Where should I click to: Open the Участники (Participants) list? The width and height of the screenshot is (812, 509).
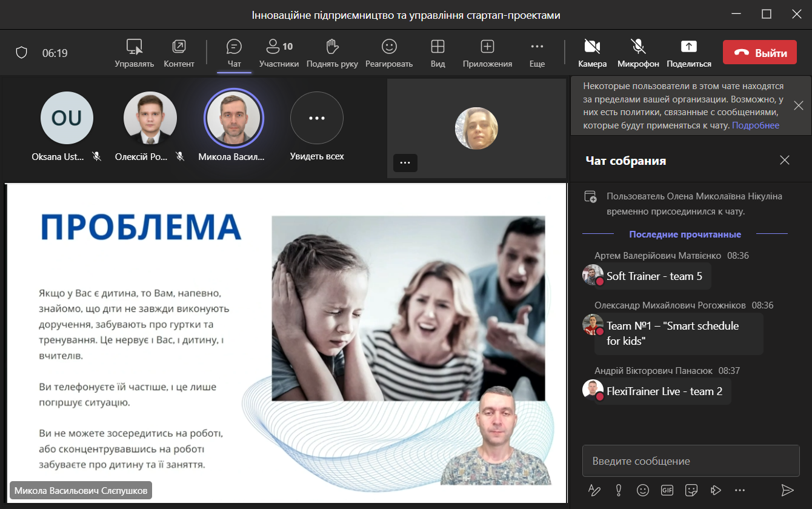279,47
